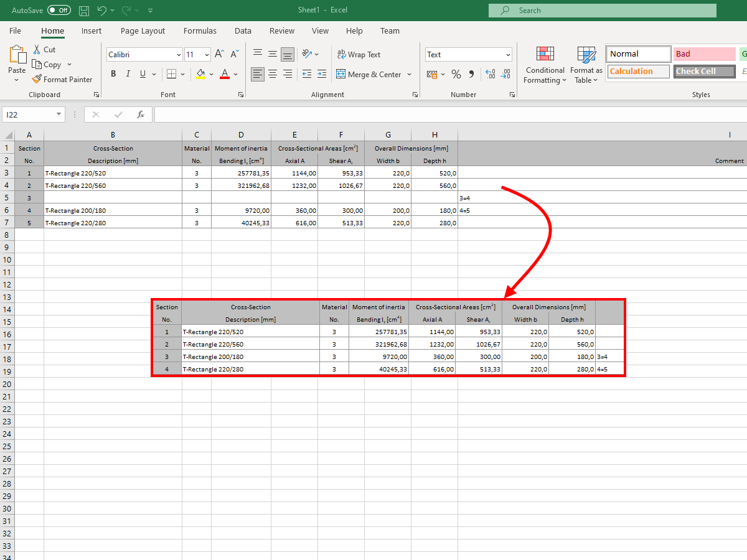Click the Comma Style icon

(x=471, y=74)
